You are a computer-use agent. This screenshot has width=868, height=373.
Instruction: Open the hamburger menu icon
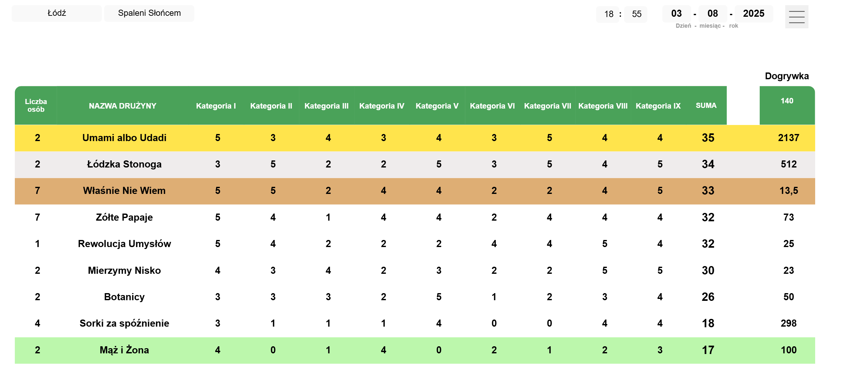pos(796,16)
